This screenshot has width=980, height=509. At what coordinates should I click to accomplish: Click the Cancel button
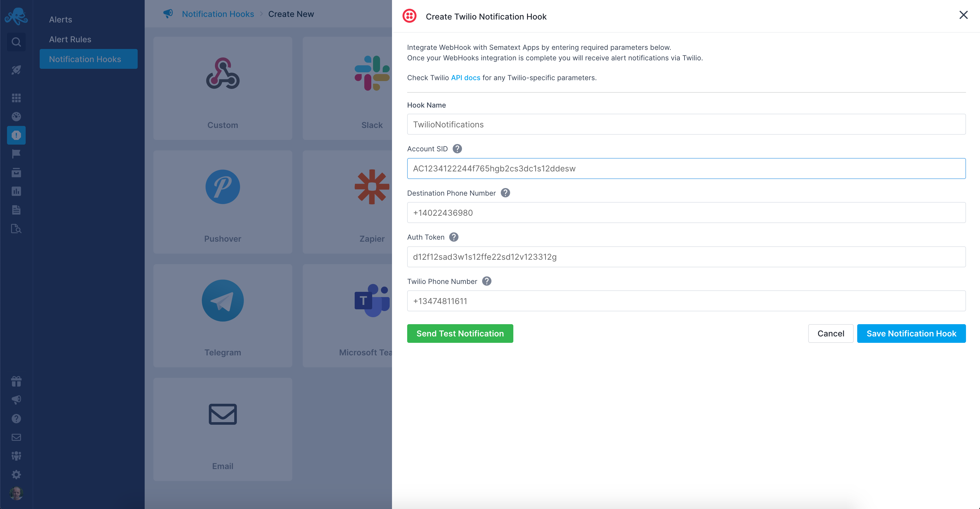pos(830,334)
